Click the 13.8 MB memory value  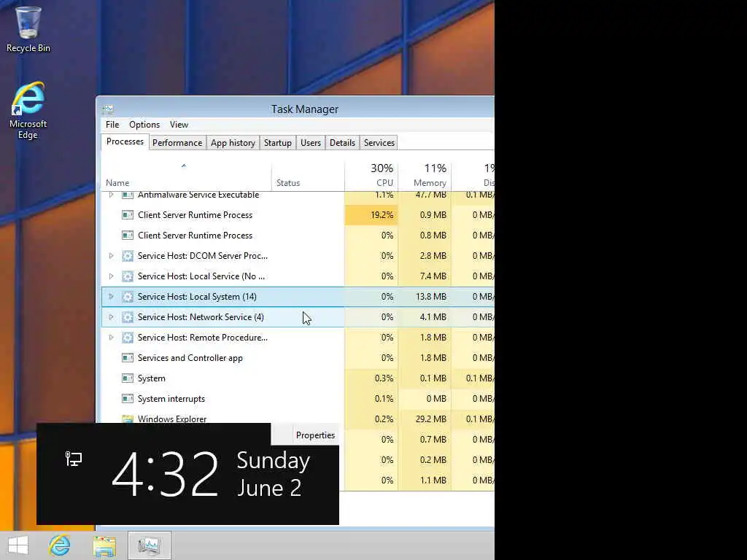[430, 297]
